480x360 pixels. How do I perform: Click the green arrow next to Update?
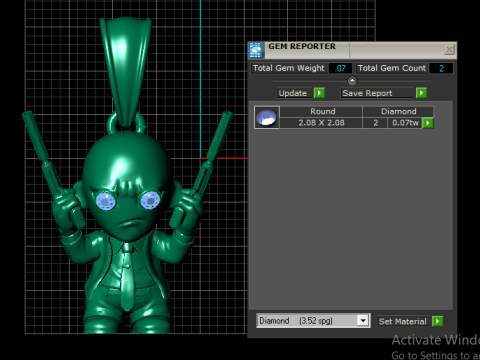click(319, 93)
